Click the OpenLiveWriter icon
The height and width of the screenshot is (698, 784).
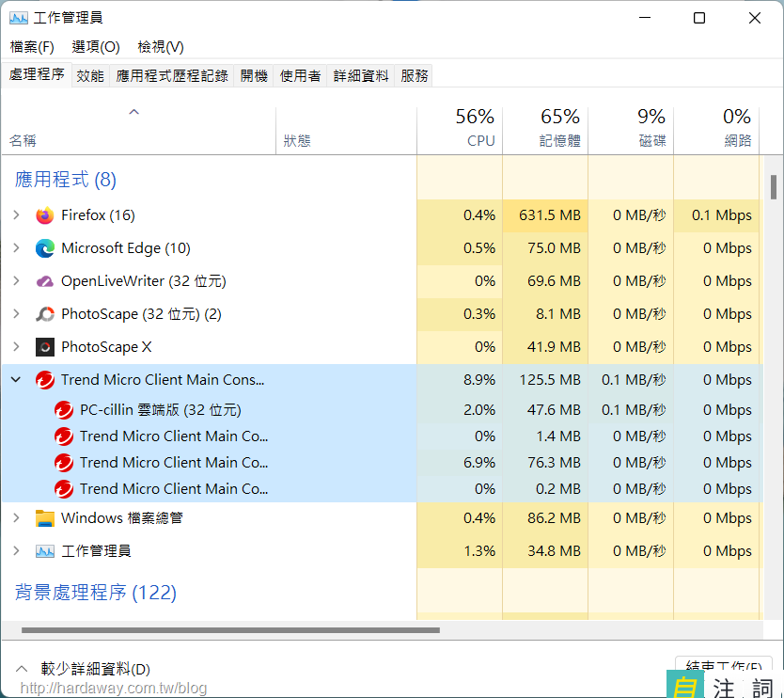click(44, 281)
